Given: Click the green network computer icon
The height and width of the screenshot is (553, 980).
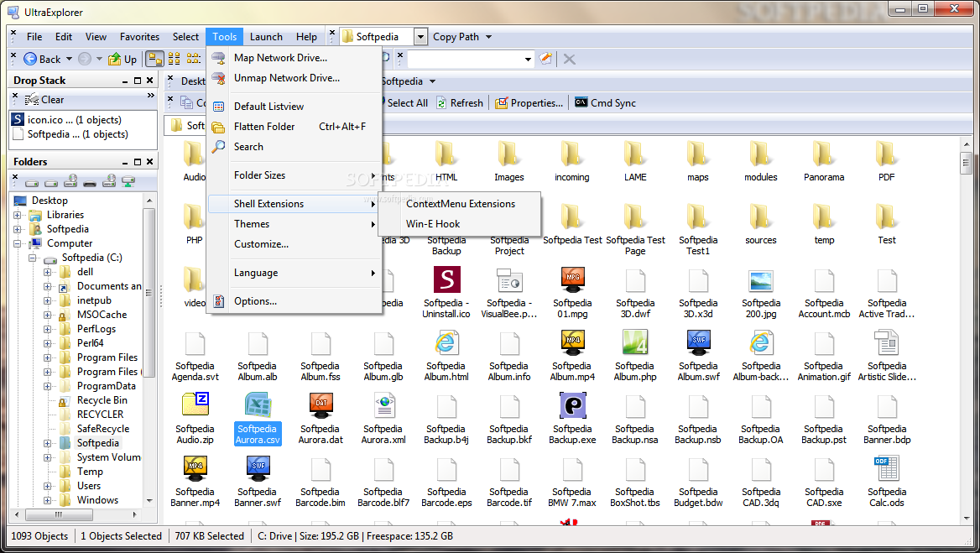Looking at the screenshot, I should click(x=128, y=182).
